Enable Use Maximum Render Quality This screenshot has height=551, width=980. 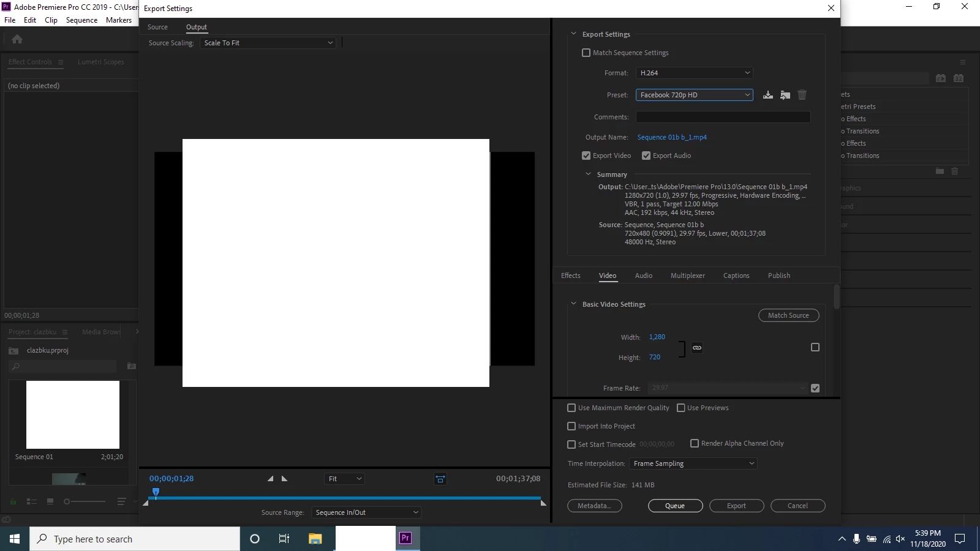coord(571,408)
